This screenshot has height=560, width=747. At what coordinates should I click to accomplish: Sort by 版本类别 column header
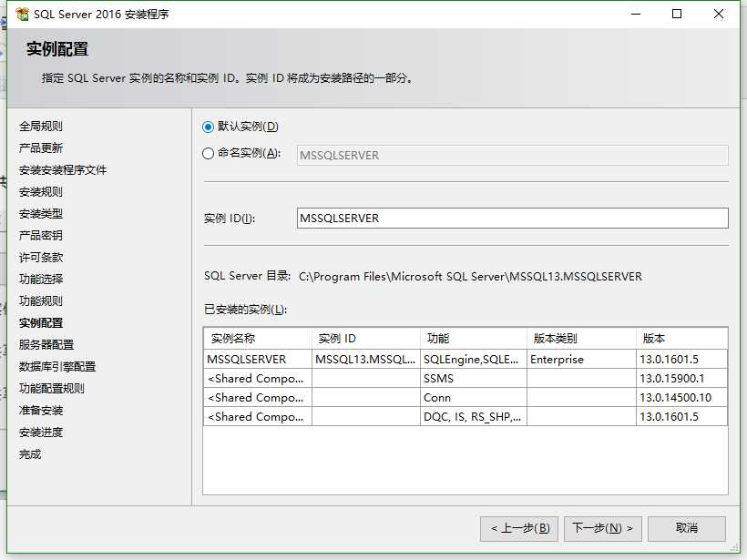pyautogui.click(x=581, y=339)
